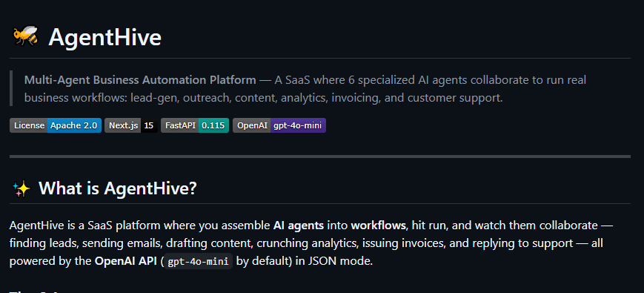The image size is (644, 293).
Task: Click the sparkles emoji before What is AgentHive
Action: [x=21, y=189]
